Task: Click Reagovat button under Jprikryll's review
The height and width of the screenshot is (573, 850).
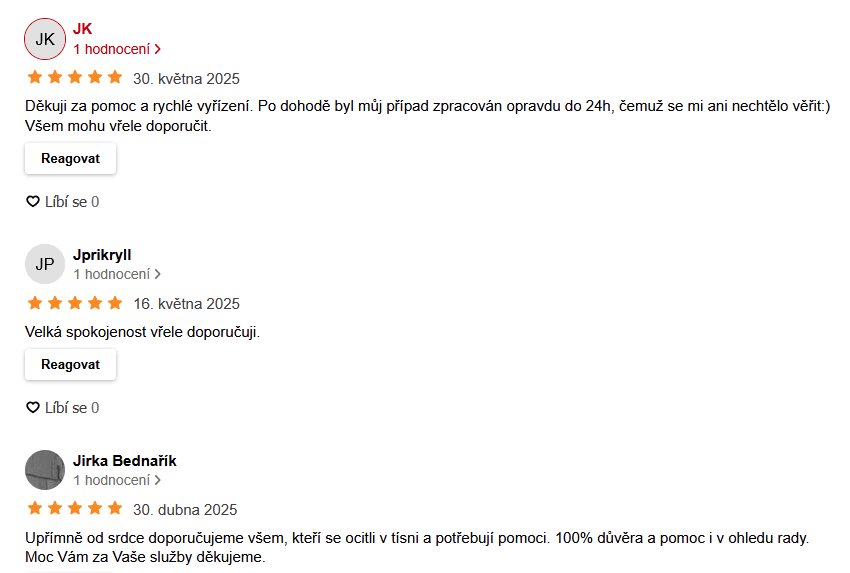Action: tap(70, 365)
